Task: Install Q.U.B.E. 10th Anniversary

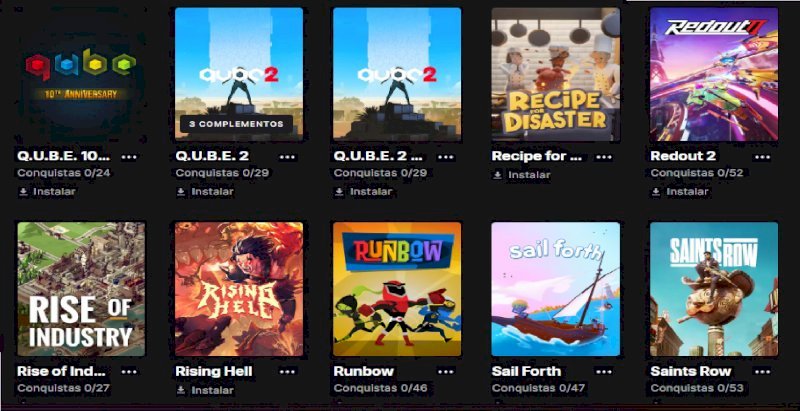Action: (x=46, y=192)
